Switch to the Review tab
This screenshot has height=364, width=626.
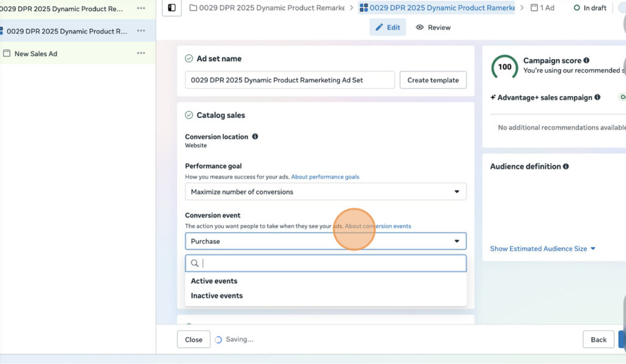pos(433,27)
